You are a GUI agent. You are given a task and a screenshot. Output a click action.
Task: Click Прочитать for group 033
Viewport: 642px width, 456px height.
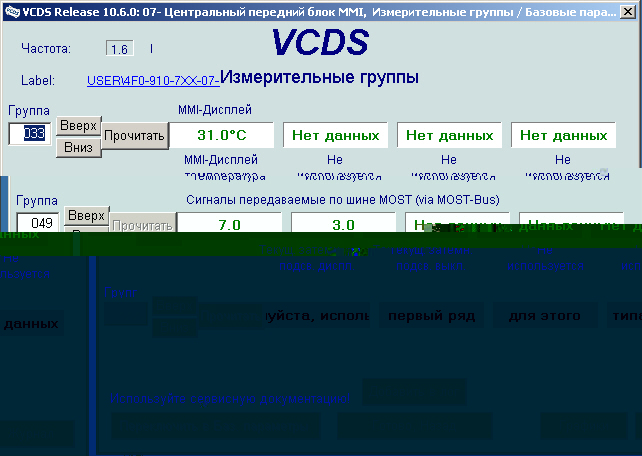[x=134, y=135]
